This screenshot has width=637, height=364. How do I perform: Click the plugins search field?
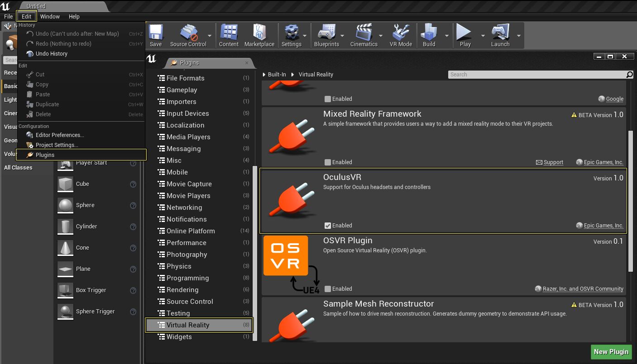534,74
